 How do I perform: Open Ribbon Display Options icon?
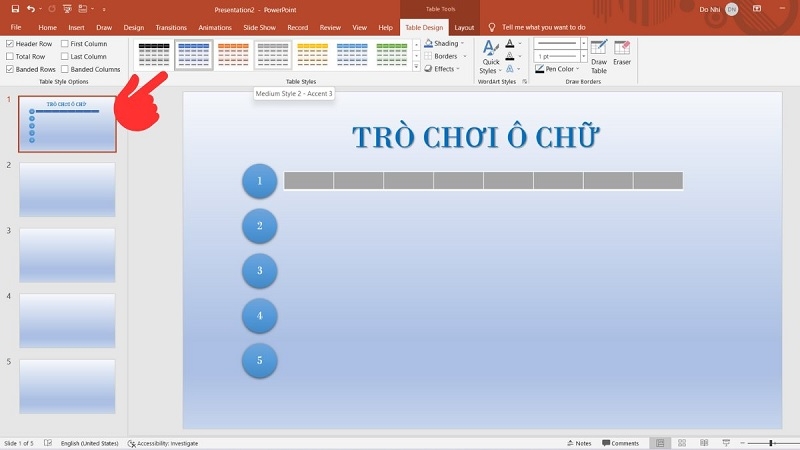(757, 9)
